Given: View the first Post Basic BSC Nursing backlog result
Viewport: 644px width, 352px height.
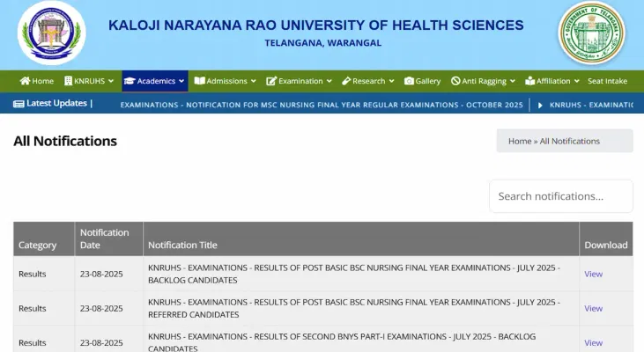Looking at the screenshot, I should click(593, 274).
